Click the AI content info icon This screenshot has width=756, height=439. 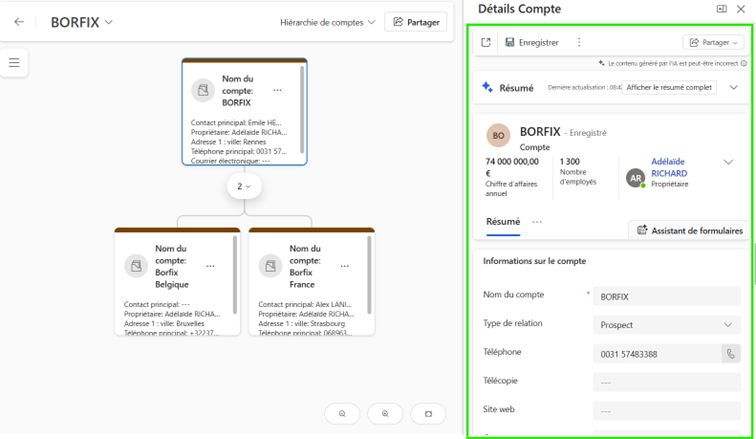pyautogui.click(x=744, y=63)
